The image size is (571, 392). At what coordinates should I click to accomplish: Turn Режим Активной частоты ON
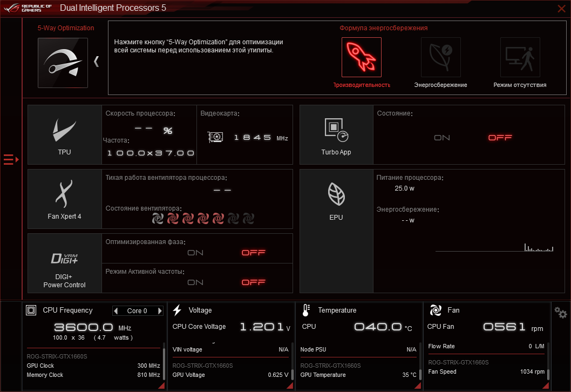195,282
